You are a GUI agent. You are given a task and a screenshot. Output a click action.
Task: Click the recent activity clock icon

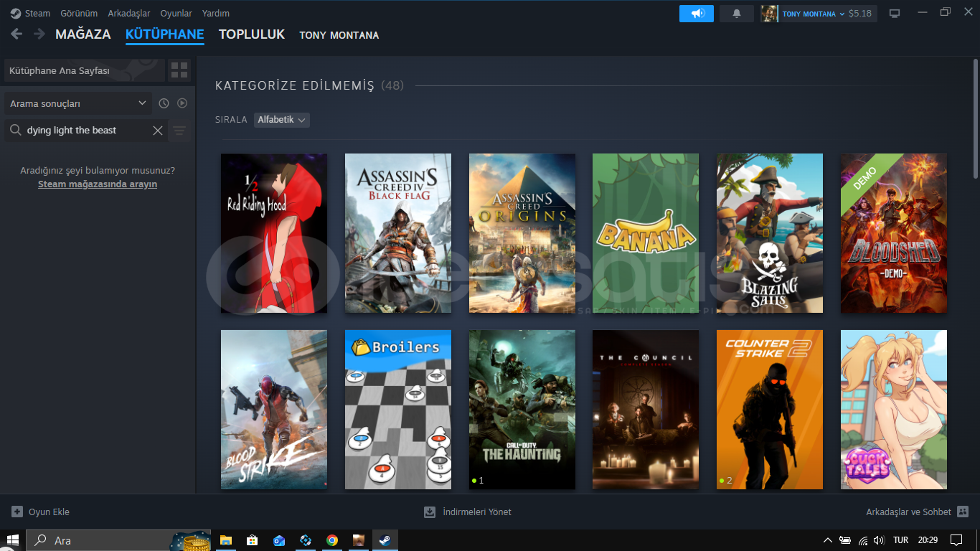tap(164, 103)
